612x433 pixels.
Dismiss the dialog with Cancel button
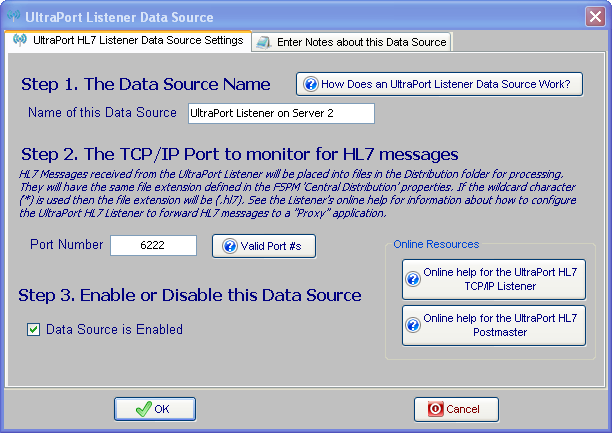point(456,409)
